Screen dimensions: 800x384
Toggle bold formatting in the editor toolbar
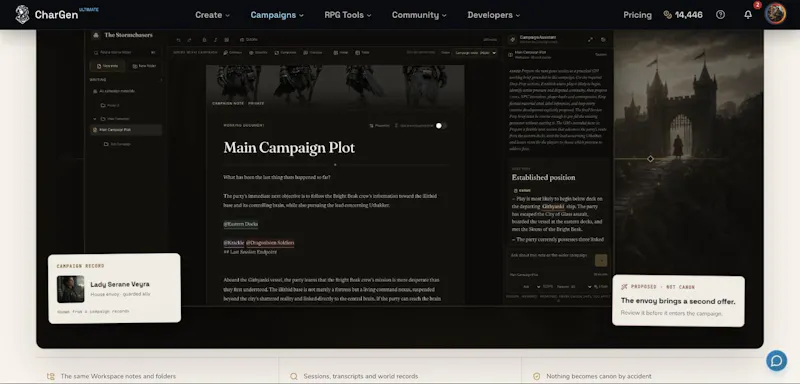(204, 40)
